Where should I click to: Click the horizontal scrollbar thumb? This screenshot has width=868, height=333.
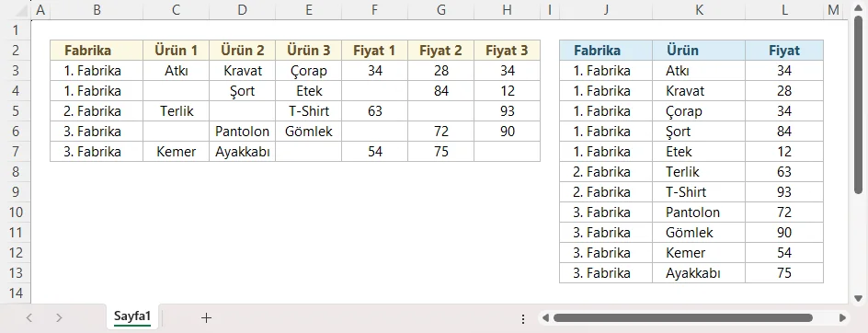click(x=683, y=318)
